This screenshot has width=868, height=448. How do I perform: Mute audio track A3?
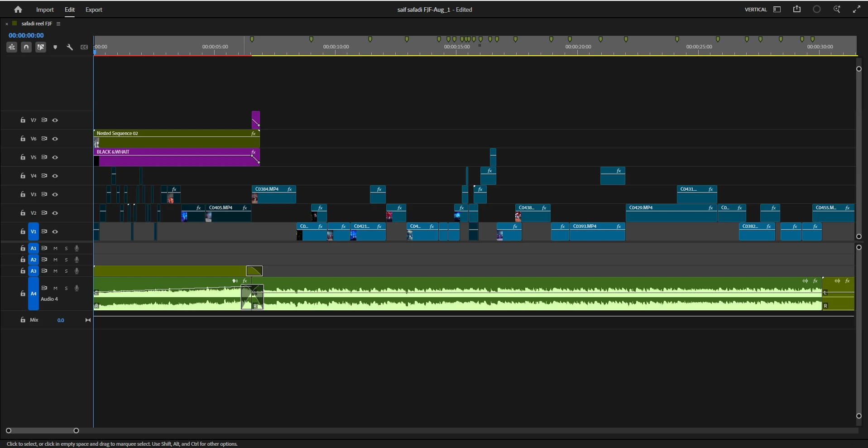point(55,271)
